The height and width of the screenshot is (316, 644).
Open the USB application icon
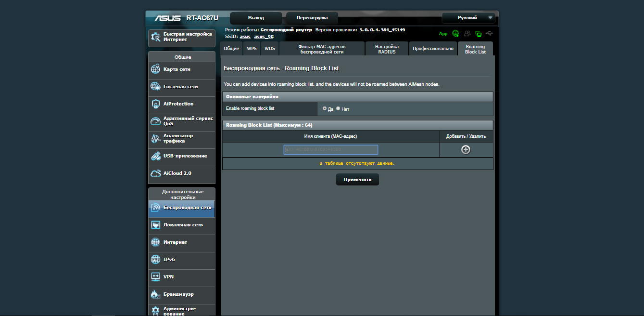pos(155,156)
